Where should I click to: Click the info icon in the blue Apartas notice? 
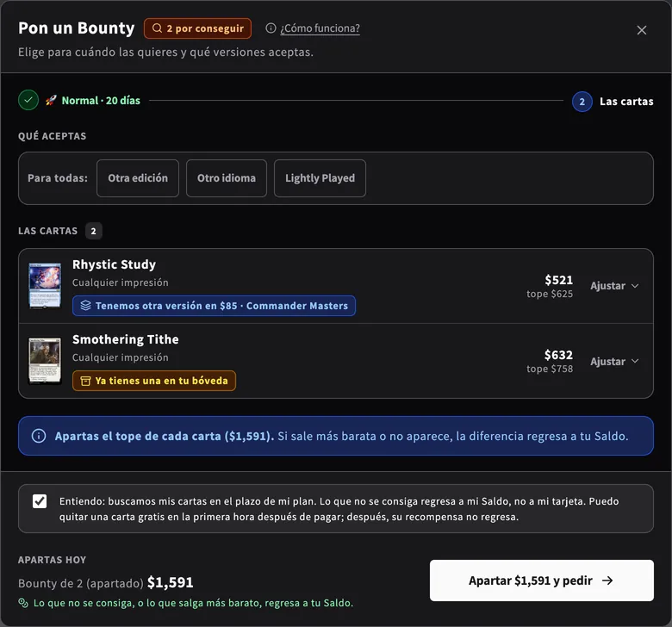[39, 436]
